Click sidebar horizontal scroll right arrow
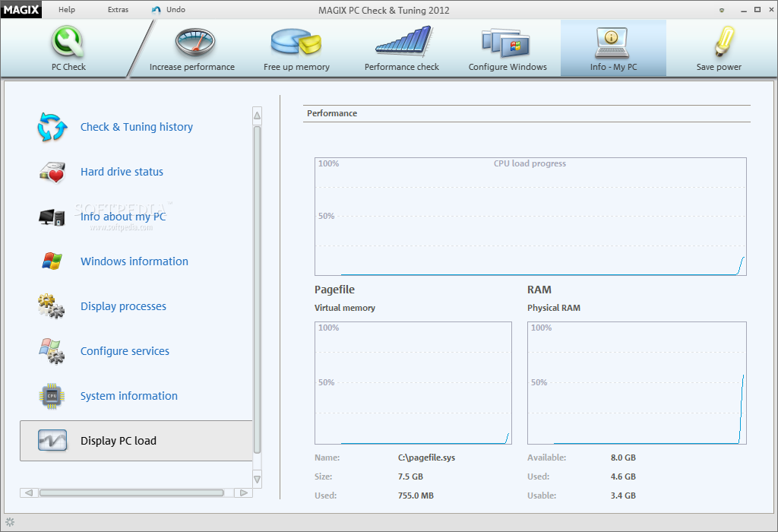Viewport: 778px width, 532px height. click(244, 492)
